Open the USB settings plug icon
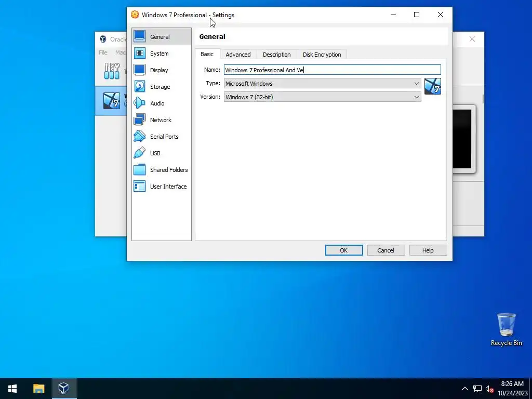Image resolution: width=532 pixels, height=399 pixels. point(139,153)
